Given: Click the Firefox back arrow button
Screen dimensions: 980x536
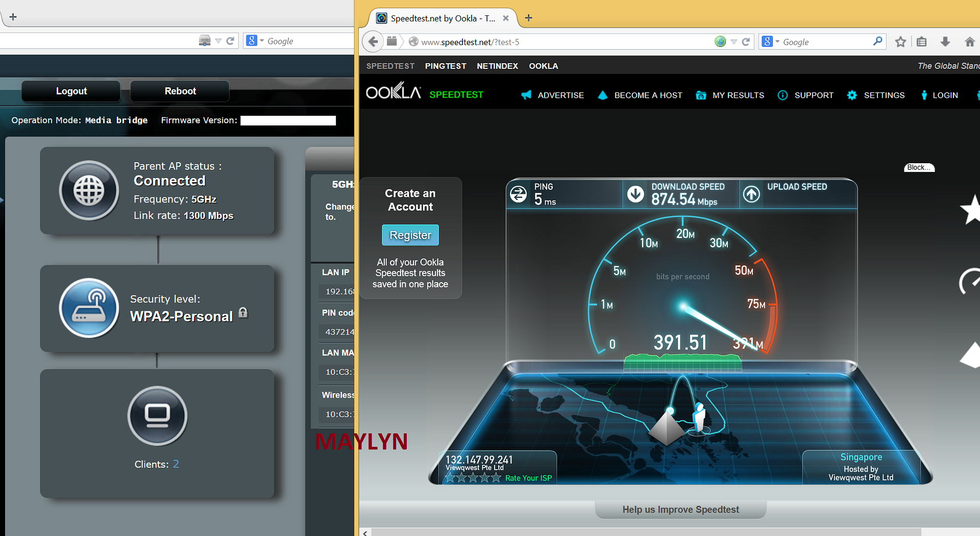Looking at the screenshot, I should pyautogui.click(x=373, y=42).
